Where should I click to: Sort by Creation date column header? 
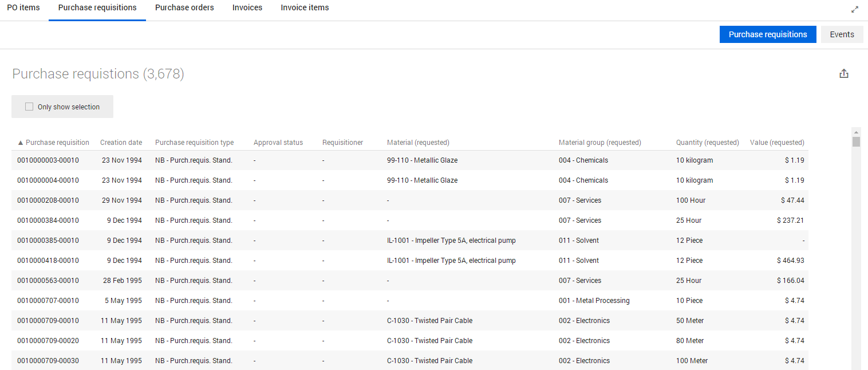point(121,143)
